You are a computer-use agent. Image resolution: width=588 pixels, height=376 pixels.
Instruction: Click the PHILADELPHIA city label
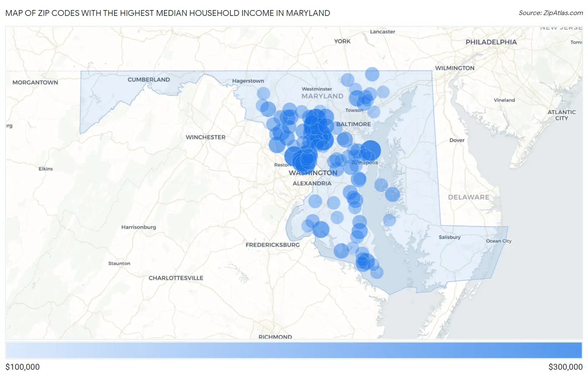pyautogui.click(x=491, y=42)
